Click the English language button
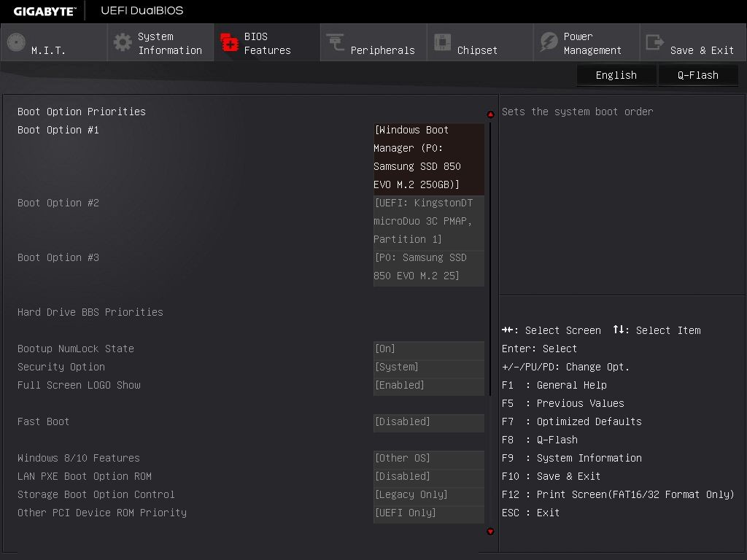This screenshot has height=560, width=747. point(616,75)
